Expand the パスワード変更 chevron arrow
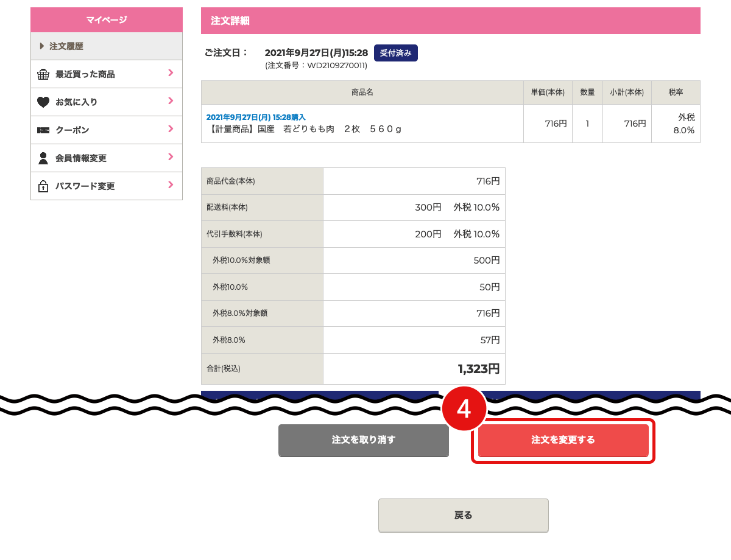The height and width of the screenshot is (560, 731). (171, 185)
